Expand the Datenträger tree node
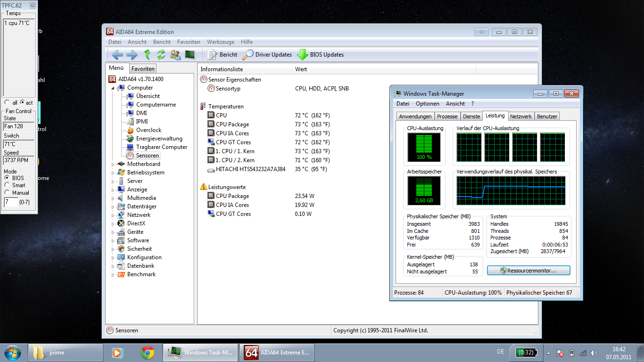Screen dimensions: 644x362 (x=113, y=206)
